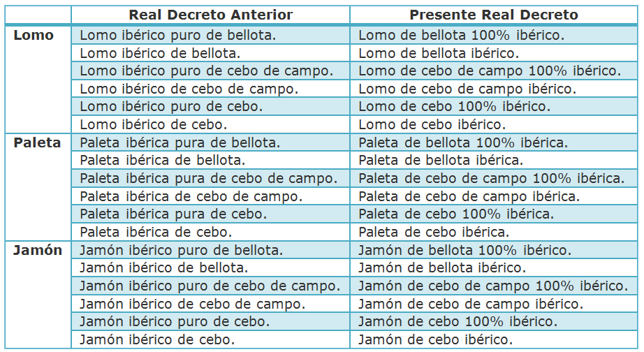Click the "Presente Real Decreto" column header
Image resolution: width=644 pixels, height=352 pixels.
click(x=494, y=15)
